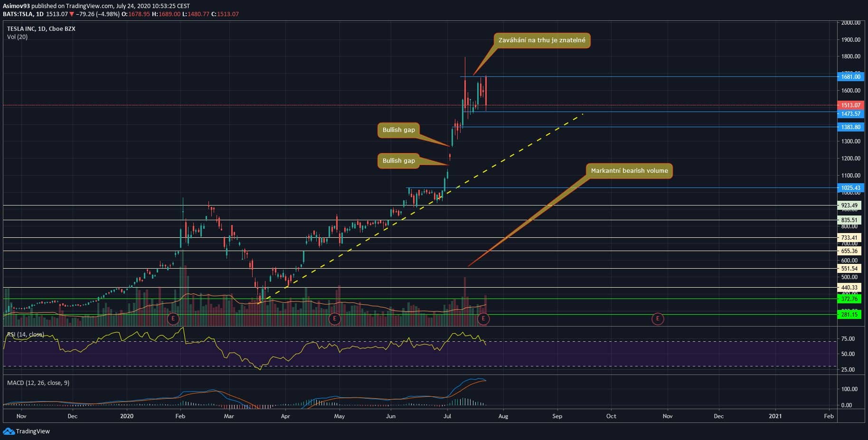Click the 'Oct' label on time axis
This screenshot has width=868, height=440.
point(611,416)
